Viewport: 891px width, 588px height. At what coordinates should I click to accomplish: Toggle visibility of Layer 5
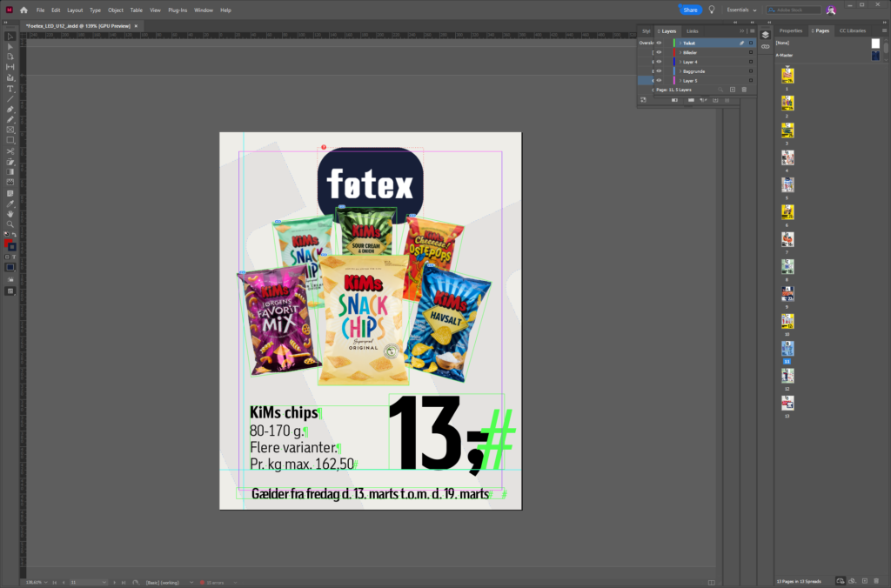pyautogui.click(x=660, y=80)
